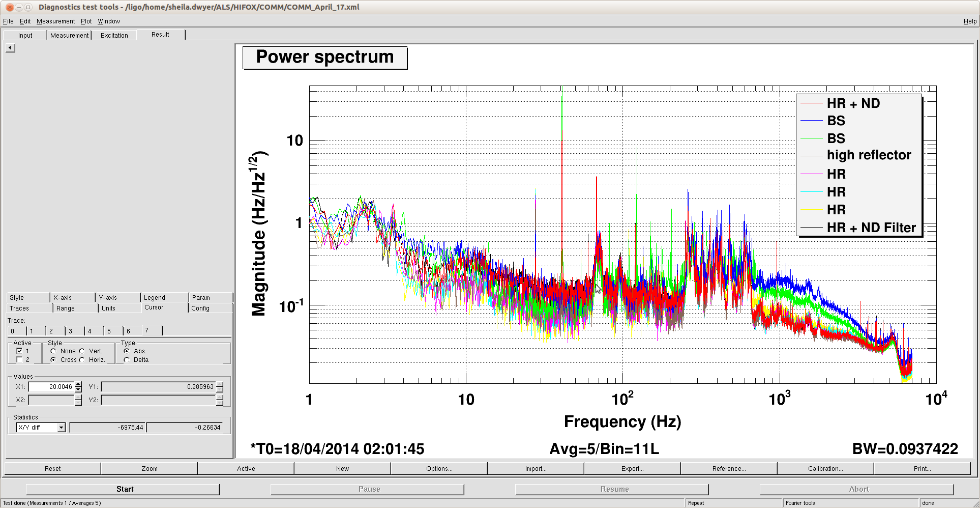Toggle Active cursor 1 checkbox
The height and width of the screenshot is (508, 980).
[19, 351]
